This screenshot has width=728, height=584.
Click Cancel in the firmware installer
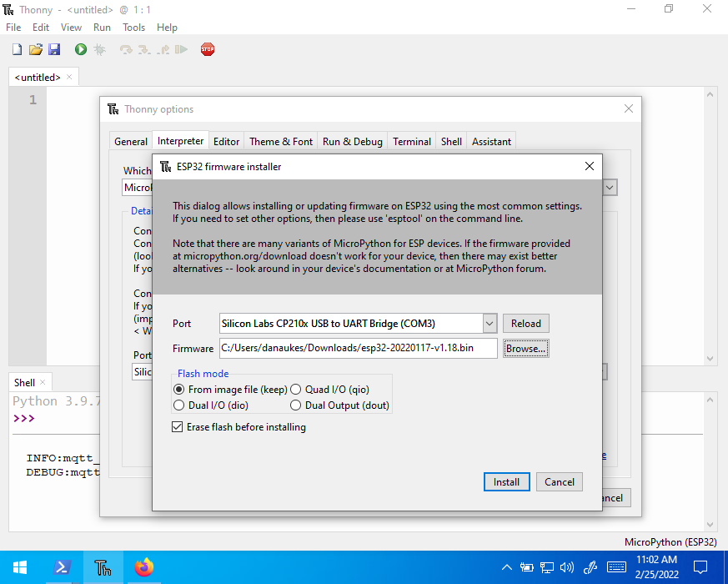(x=560, y=481)
